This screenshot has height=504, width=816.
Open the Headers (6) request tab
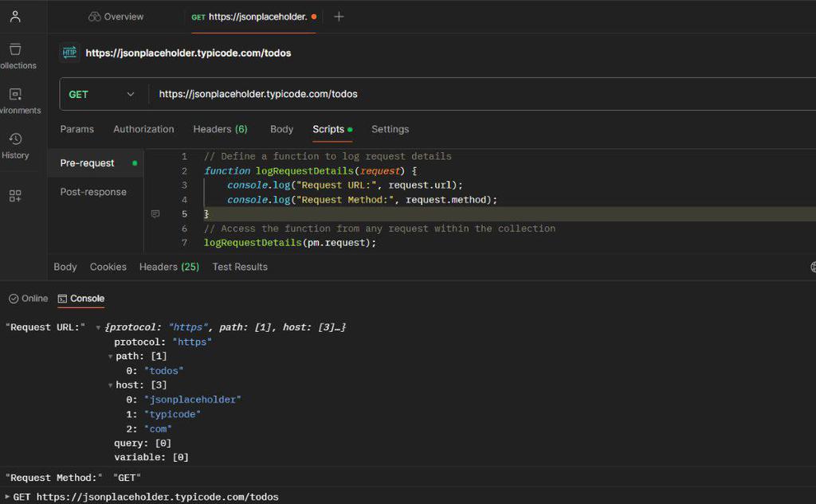tap(220, 129)
